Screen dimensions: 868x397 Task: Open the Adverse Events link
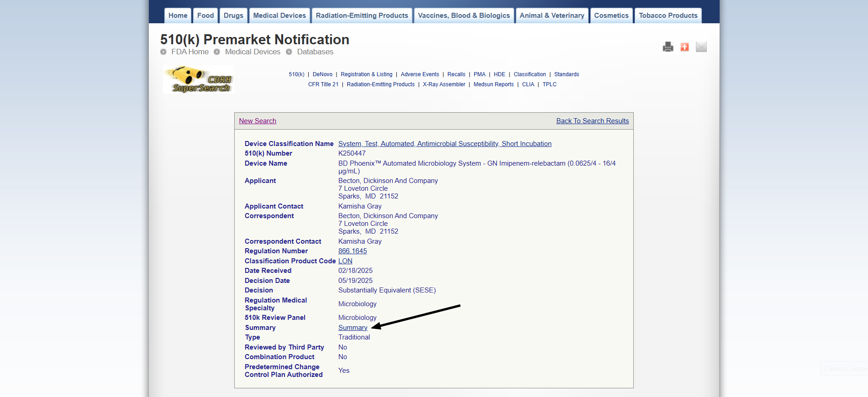[x=420, y=74]
